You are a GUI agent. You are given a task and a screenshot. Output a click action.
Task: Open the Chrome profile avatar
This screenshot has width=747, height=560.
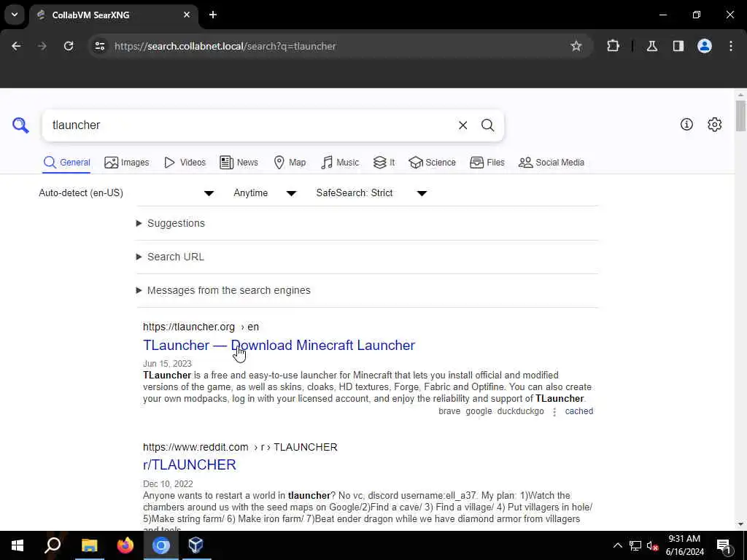(704, 46)
